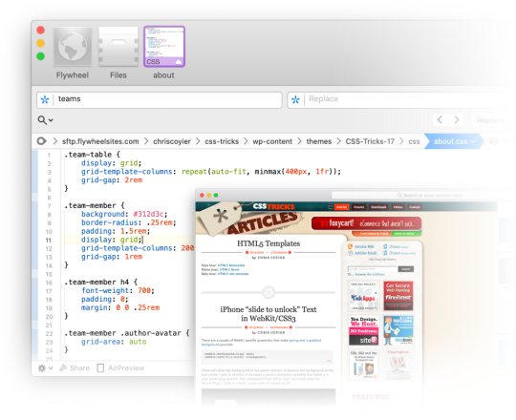Open the Flywheel globe server icon
The height and width of the screenshot is (420, 516).
pos(73,47)
